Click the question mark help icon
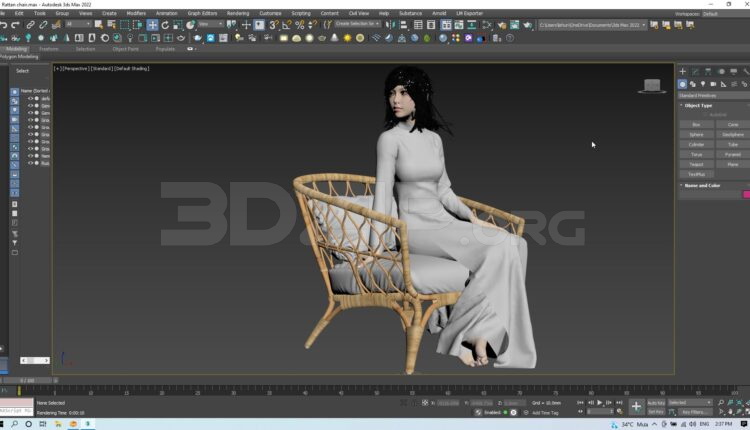Image resolution: width=750 pixels, height=430 pixels. coord(510,38)
